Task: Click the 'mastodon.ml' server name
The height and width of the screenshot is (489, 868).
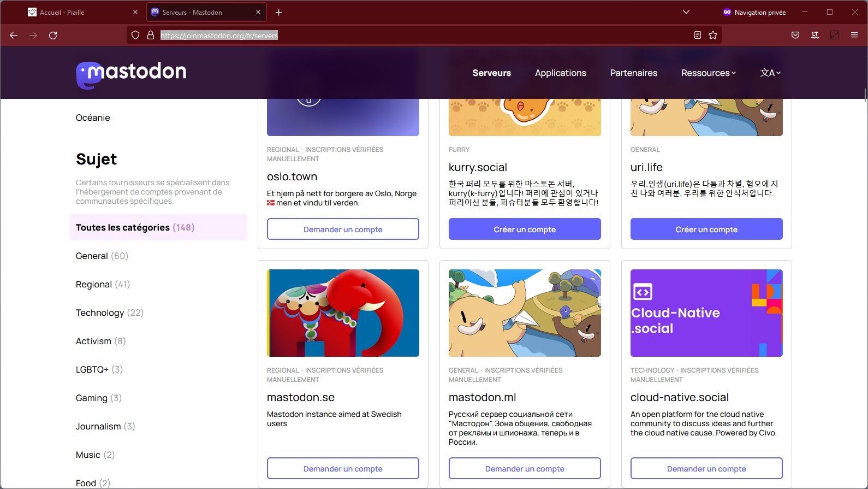Action: [x=482, y=397]
